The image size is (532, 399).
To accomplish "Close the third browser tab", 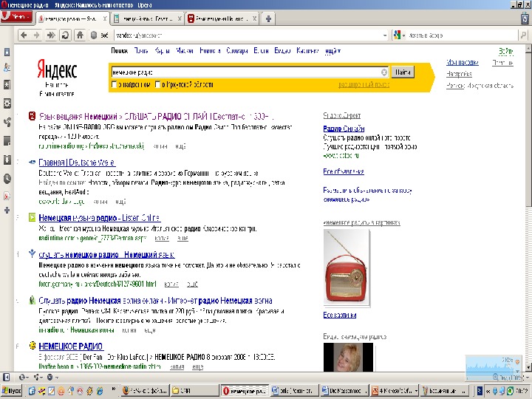I will click(254, 18).
